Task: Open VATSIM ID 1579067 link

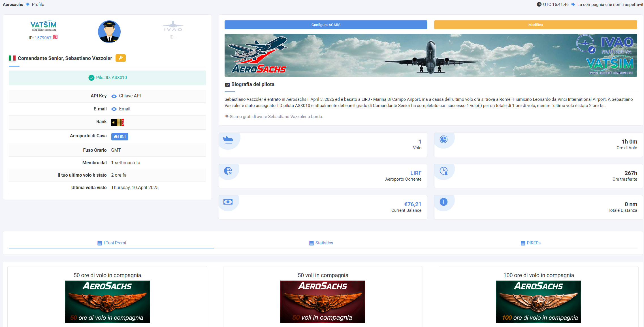Action: [x=43, y=38]
